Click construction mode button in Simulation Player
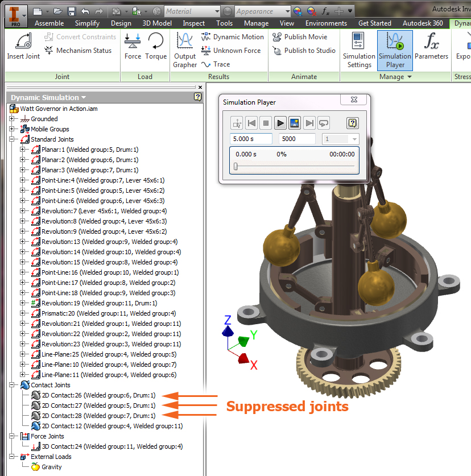 237,123
